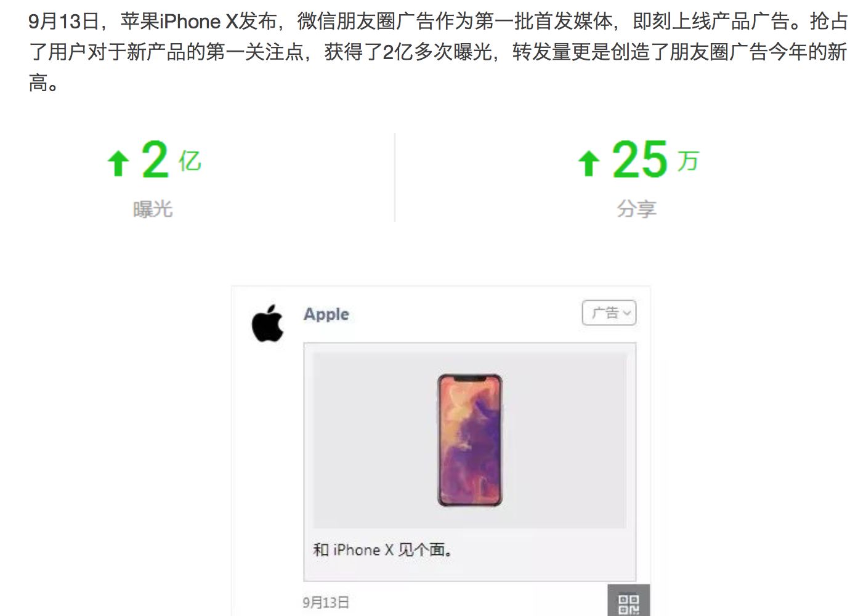Click the vertical divider between the statistics
Image resolution: width=850 pixels, height=616 pixels.
pyautogui.click(x=395, y=177)
